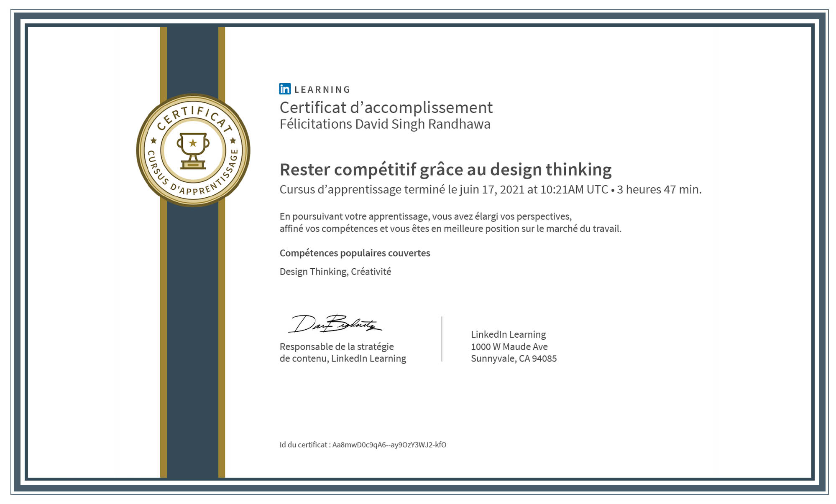Click the handwritten signature
This screenshot has width=836, height=504.
pyautogui.click(x=335, y=324)
